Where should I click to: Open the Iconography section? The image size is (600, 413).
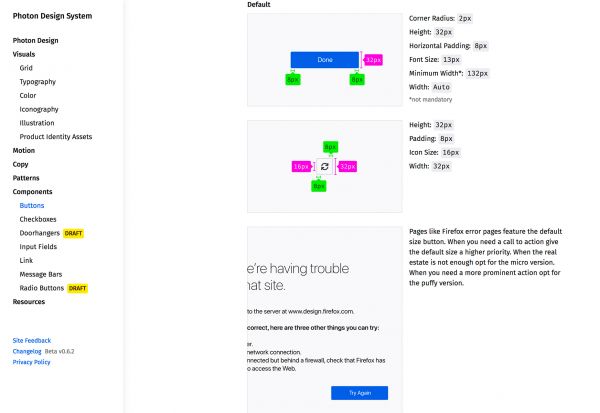click(x=39, y=109)
